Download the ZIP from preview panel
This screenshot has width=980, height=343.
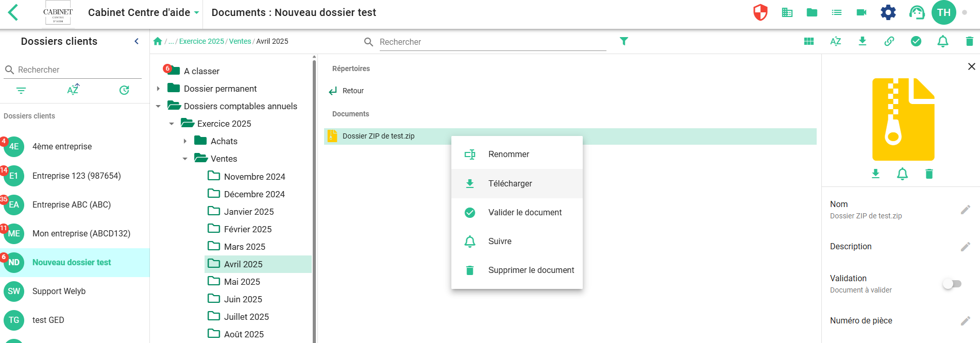tap(875, 174)
